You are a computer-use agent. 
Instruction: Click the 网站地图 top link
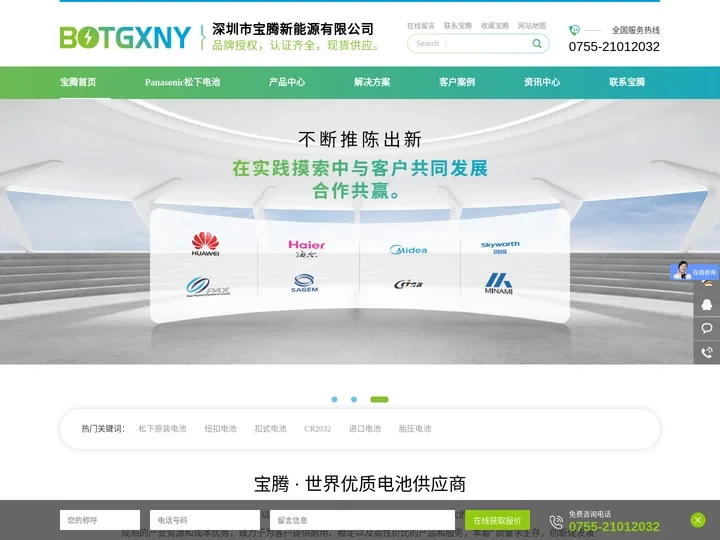(x=532, y=26)
